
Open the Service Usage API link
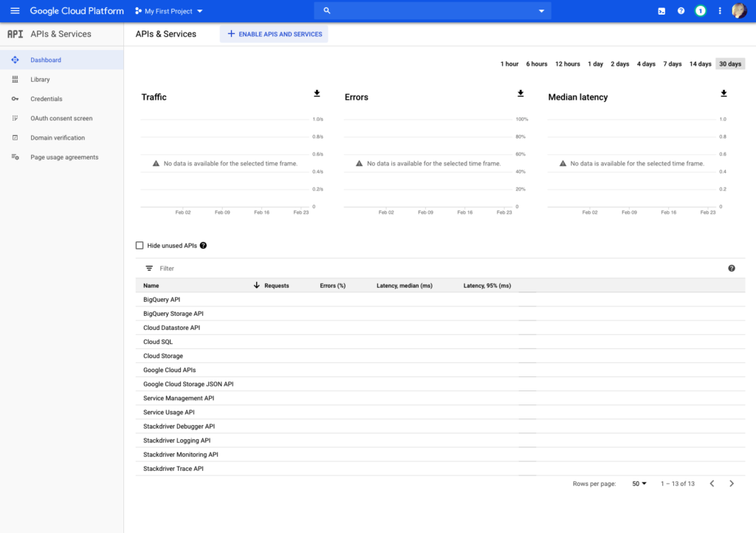[169, 412]
